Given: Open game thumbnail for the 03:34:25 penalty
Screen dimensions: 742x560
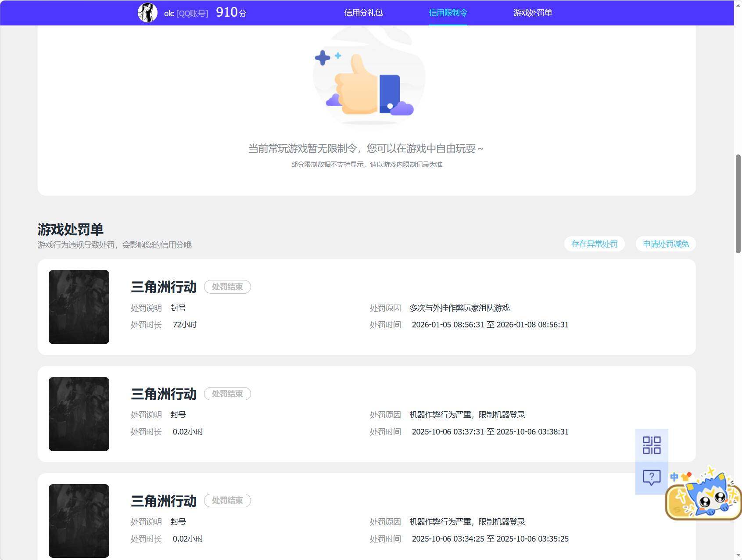Looking at the screenshot, I should tap(79, 521).
